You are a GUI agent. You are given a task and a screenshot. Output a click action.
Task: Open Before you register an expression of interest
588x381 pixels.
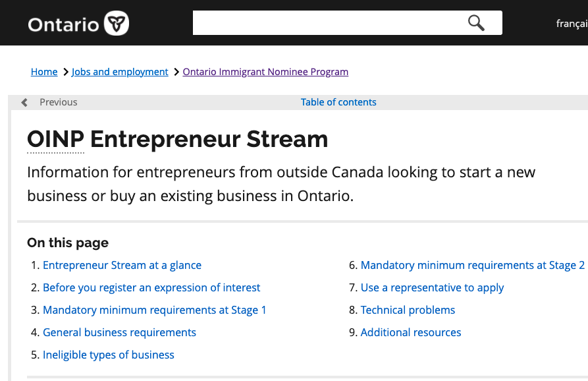(151, 287)
